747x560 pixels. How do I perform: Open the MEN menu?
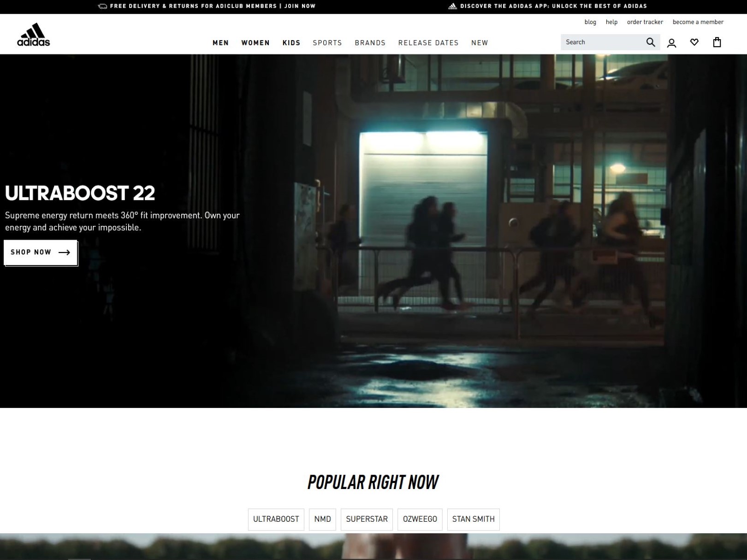[220, 43]
